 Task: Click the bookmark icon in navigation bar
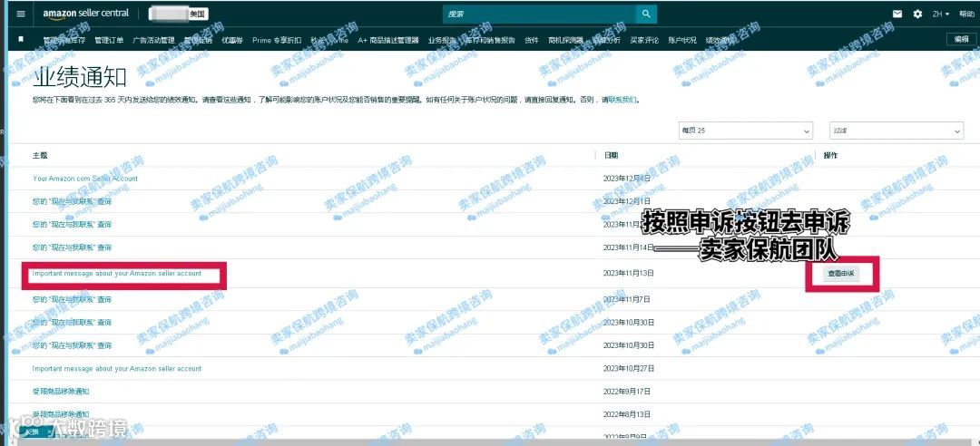pyautogui.click(x=21, y=39)
